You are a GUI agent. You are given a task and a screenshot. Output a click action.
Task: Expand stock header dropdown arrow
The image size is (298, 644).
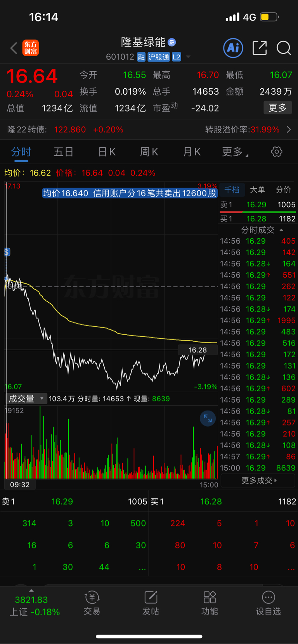pyautogui.click(x=188, y=57)
